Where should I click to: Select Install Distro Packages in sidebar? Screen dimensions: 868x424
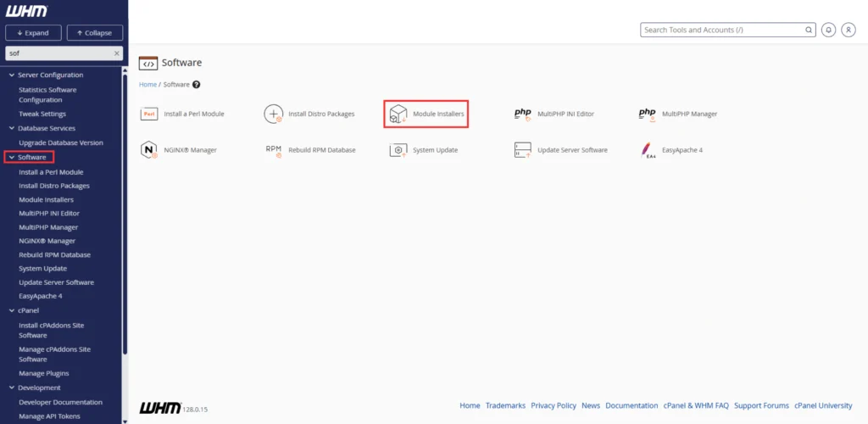(54, 186)
